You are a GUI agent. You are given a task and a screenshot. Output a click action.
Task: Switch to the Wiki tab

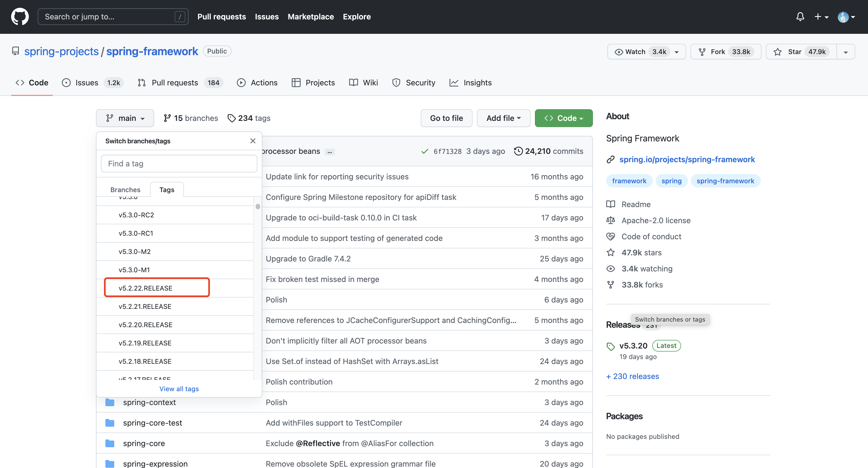(x=363, y=83)
